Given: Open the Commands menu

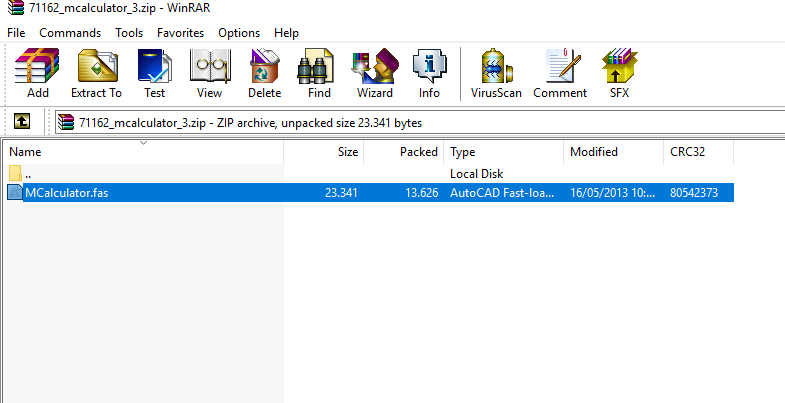Looking at the screenshot, I should tap(70, 33).
